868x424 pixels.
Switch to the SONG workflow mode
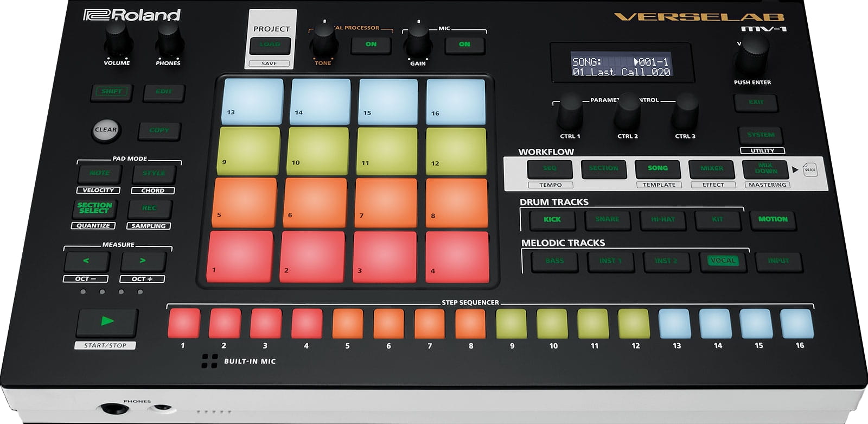pos(658,168)
